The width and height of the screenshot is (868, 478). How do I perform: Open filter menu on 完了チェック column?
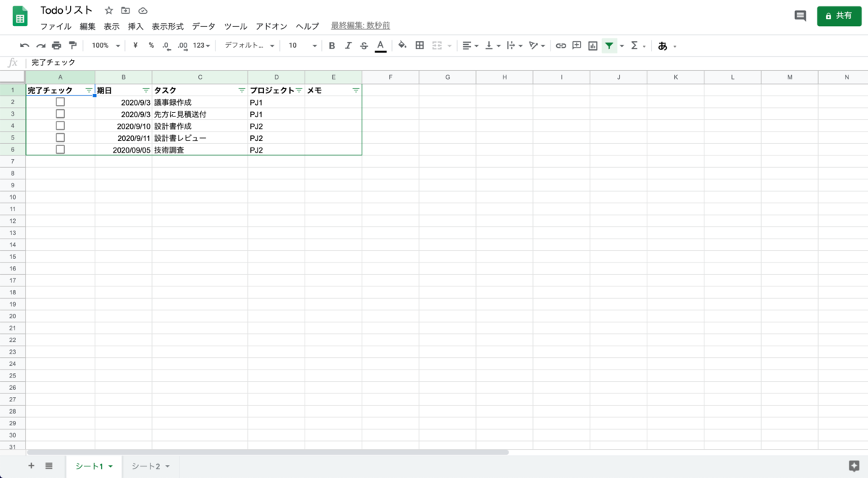tap(89, 90)
